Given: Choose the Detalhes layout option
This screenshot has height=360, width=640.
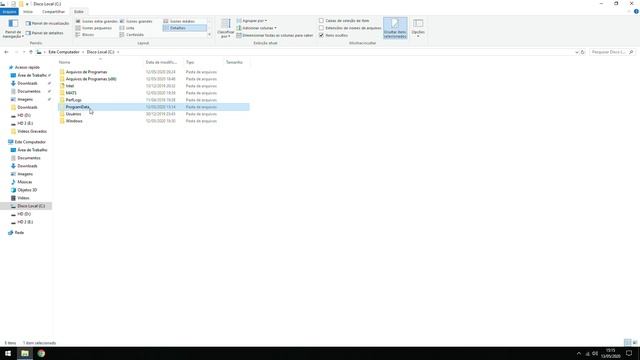Looking at the screenshot, I should (184, 28).
